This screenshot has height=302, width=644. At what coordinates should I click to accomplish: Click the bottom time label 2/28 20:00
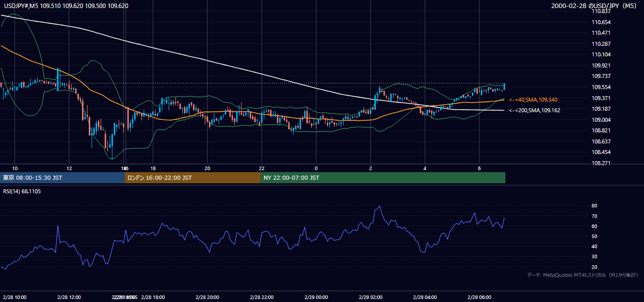208,297
